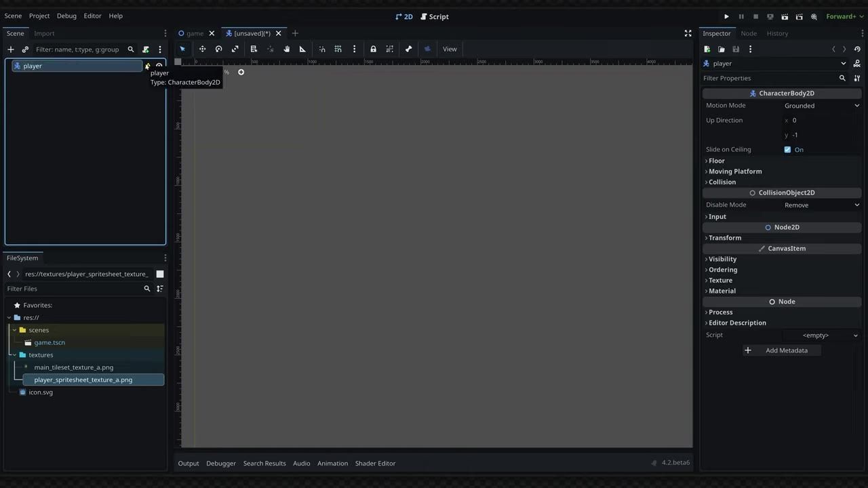Open Movie Maker mode icon
The height and width of the screenshot is (488, 868).
click(x=814, y=16)
